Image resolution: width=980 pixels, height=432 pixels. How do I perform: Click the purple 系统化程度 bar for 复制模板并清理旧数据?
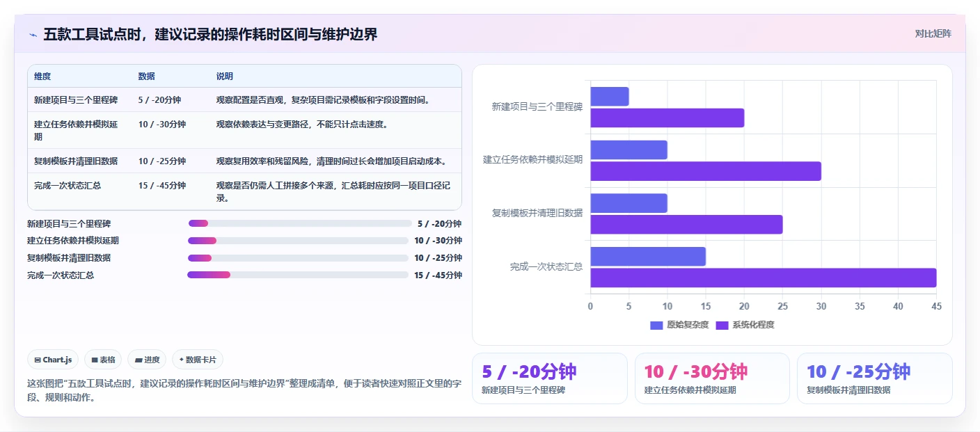(687, 225)
